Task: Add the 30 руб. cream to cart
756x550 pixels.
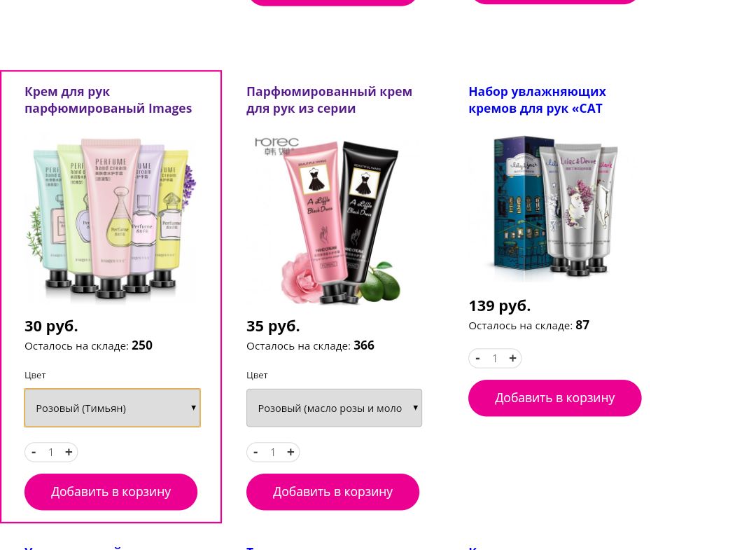Action: coord(111,492)
